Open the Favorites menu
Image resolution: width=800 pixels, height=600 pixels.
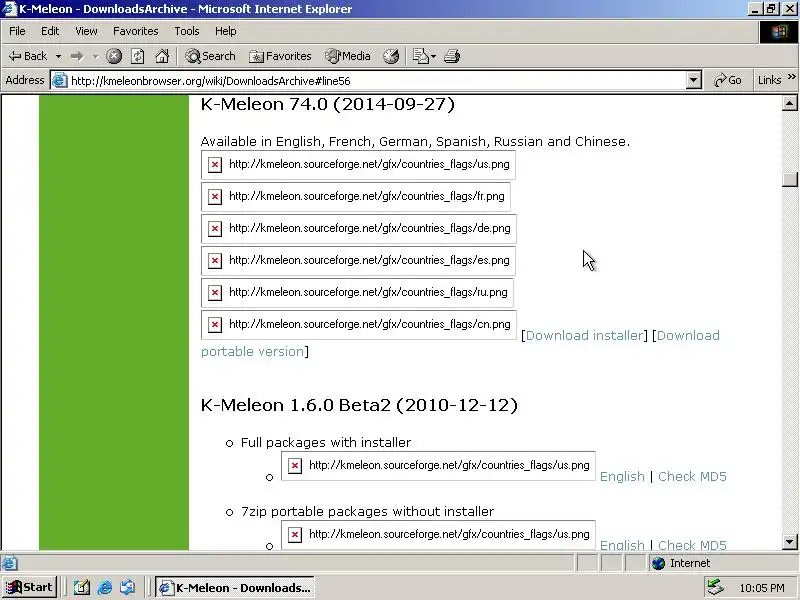tap(136, 31)
